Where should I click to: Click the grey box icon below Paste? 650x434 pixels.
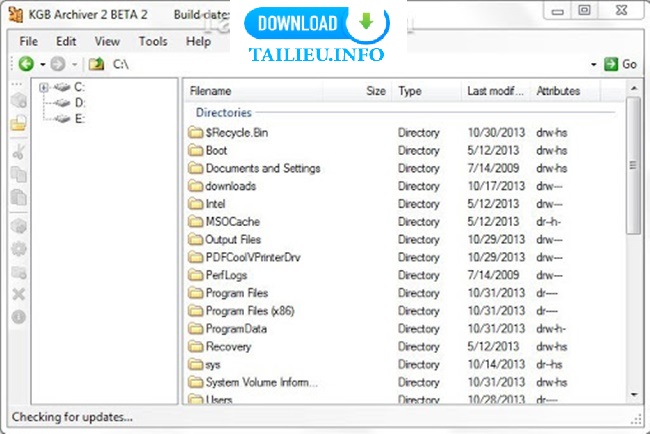pos(19,226)
